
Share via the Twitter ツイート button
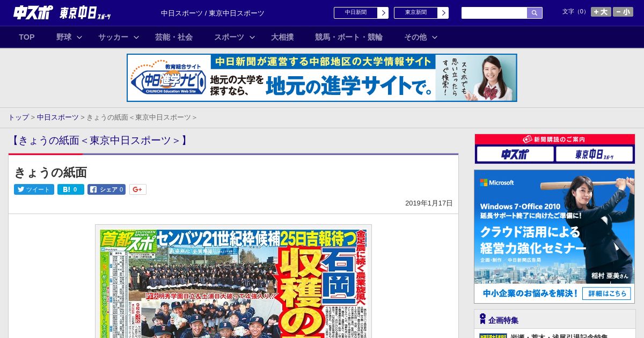34,189
